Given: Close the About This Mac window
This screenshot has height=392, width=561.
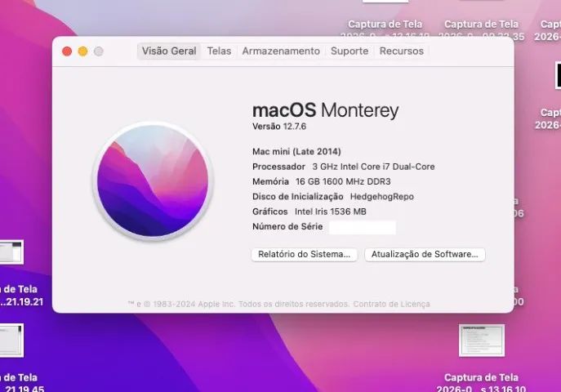Looking at the screenshot, I should [x=67, y=51].
